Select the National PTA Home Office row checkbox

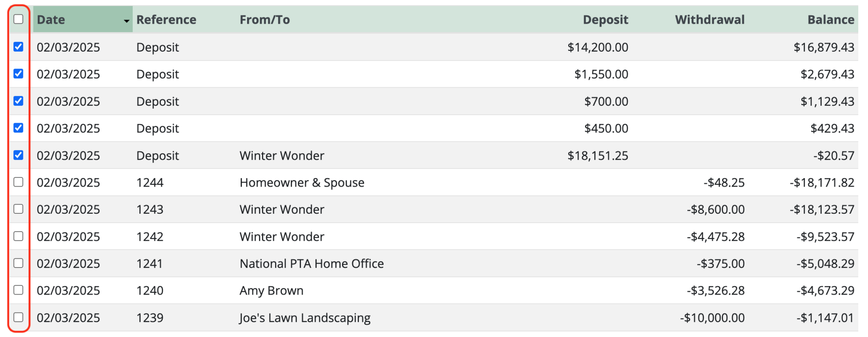pyautogui.click(x=18, y=263)
